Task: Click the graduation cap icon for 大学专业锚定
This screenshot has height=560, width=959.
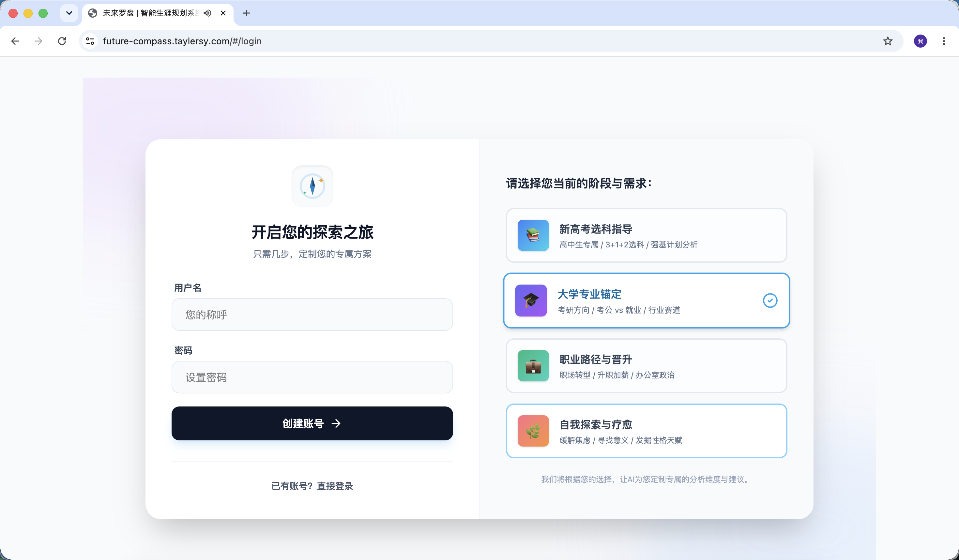Action: pos(530,300)
